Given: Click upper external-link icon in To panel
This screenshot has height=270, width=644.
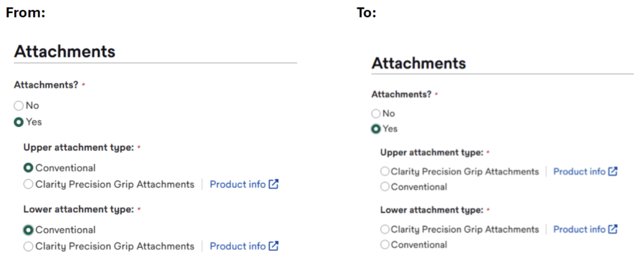Looking at the screenshot, I should pos(613,171).
